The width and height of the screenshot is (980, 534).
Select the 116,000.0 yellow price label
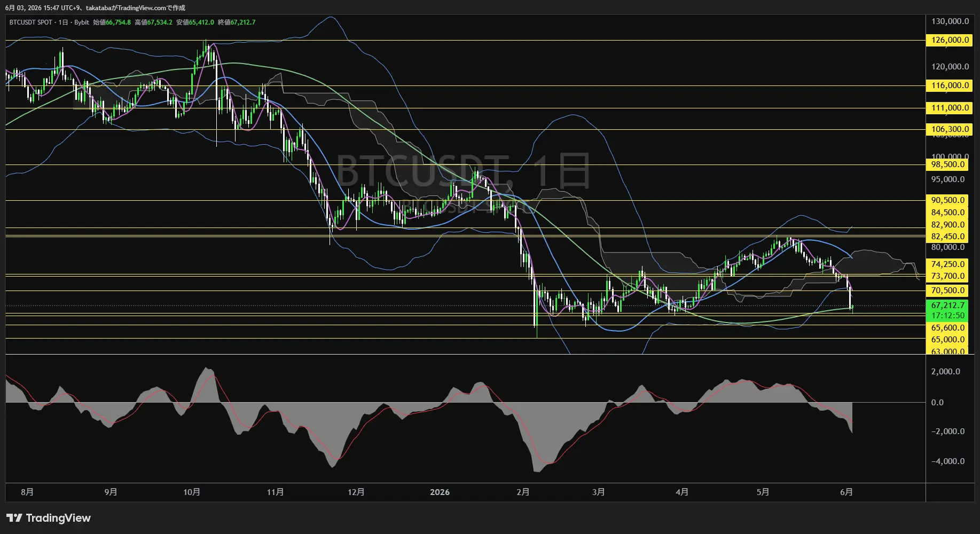(950, 85)
